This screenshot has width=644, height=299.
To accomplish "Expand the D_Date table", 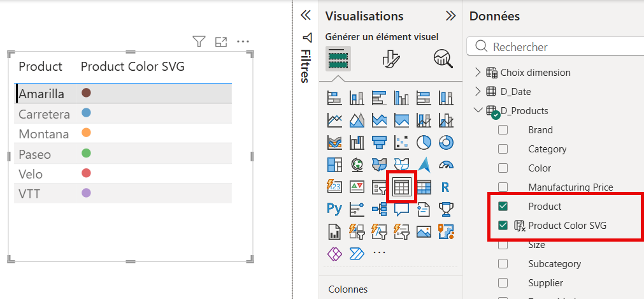I will coord(478,91).
